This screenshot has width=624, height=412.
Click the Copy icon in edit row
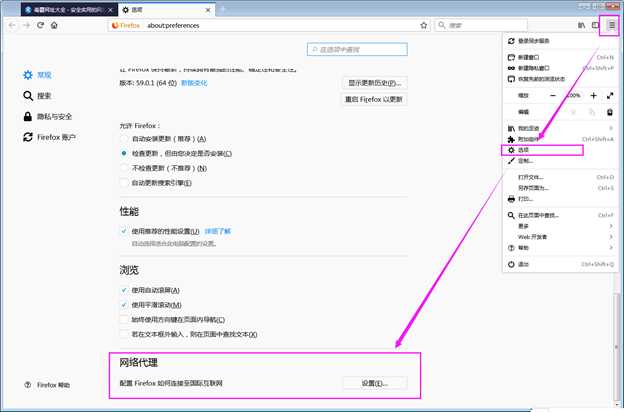pyautogui.click(x=592, y=112)
